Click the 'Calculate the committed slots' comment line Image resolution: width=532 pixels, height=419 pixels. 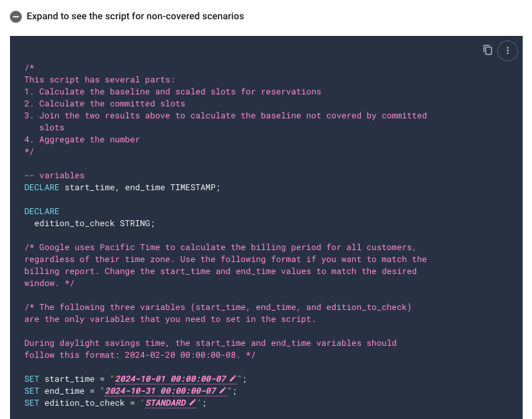tap(105, 104)
